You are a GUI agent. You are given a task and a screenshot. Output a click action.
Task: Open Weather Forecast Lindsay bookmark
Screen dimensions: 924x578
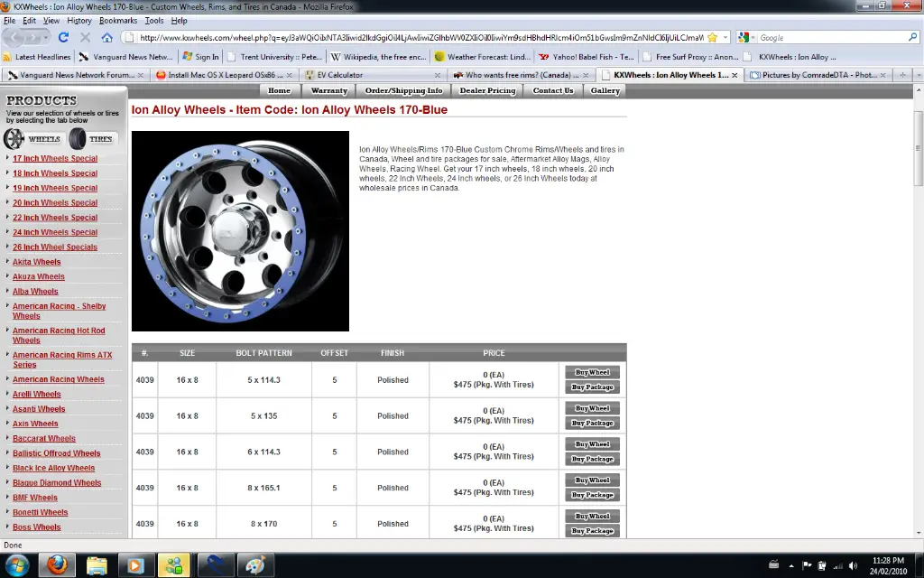tap(483, 57)
